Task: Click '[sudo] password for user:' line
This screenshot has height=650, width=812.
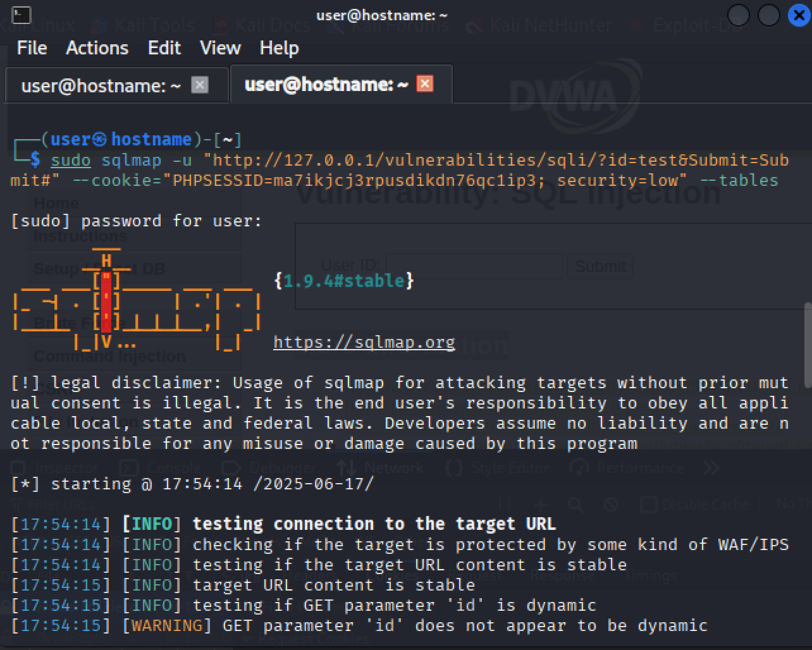Action: (137, 221)
